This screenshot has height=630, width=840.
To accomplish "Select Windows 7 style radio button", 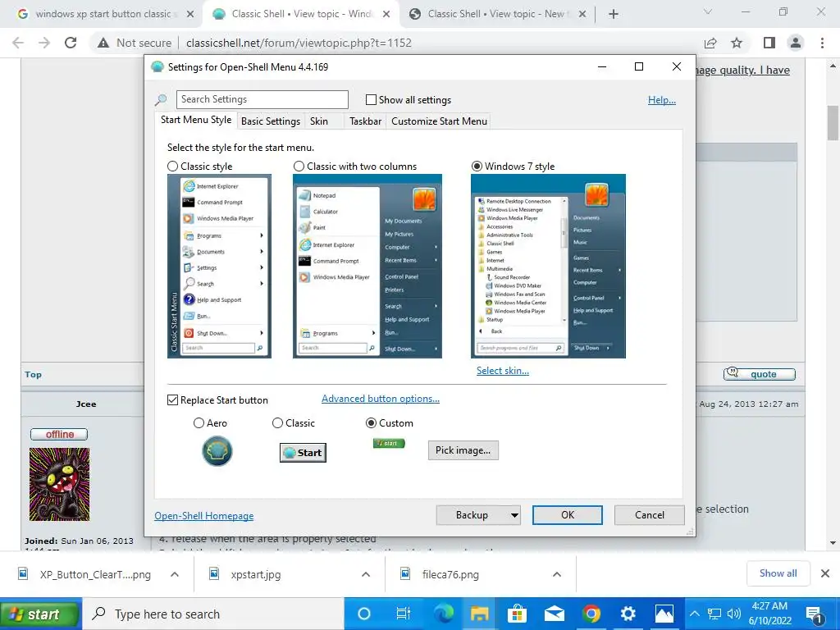I will (x=477, y=167).
